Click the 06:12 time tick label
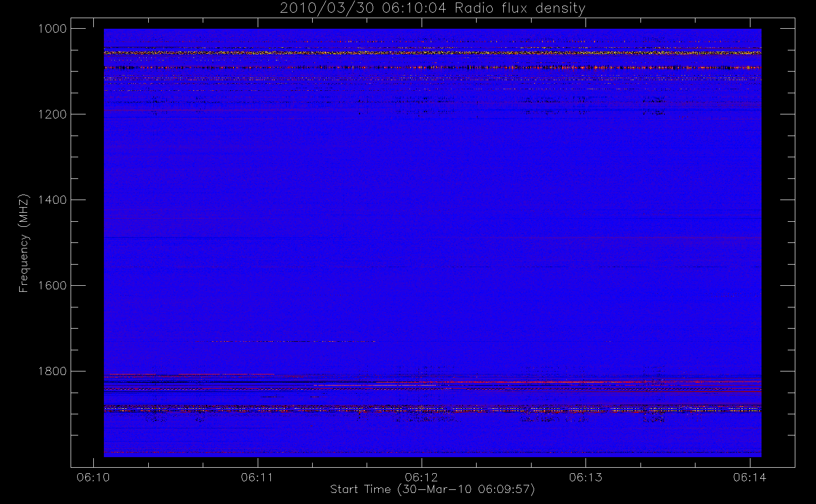Screen dimensions: 816x504 [x=421, y=477]
